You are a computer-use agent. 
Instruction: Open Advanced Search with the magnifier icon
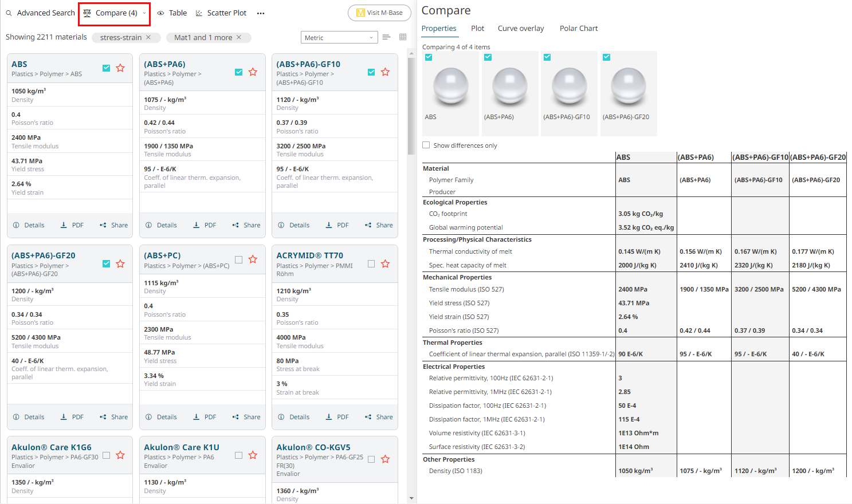pos(9,13)
